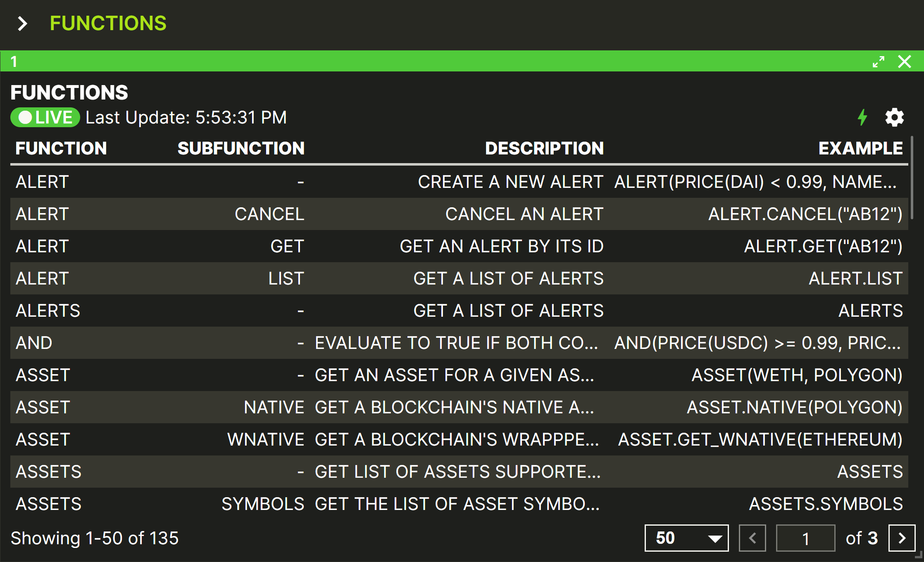Viewport: 924px width, 562px height.
Task: Go to previous page arrow
Action: pos(752,538)
